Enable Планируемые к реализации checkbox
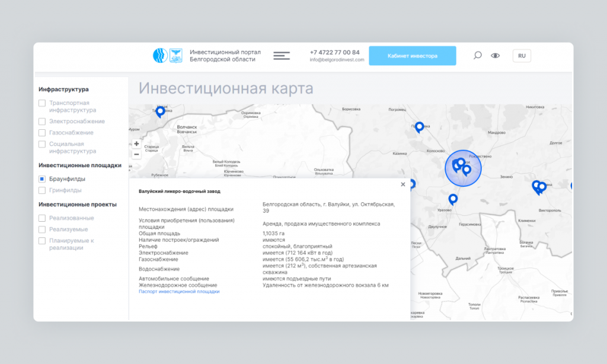 click(x=42, y=241)
